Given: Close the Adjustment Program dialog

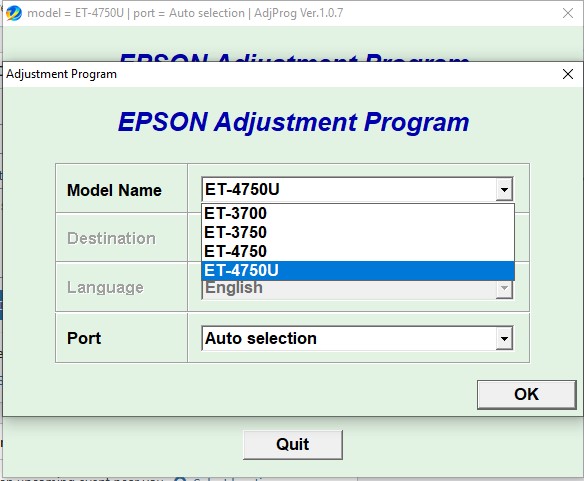Looking at the screenshot, I should pos(568,74).
